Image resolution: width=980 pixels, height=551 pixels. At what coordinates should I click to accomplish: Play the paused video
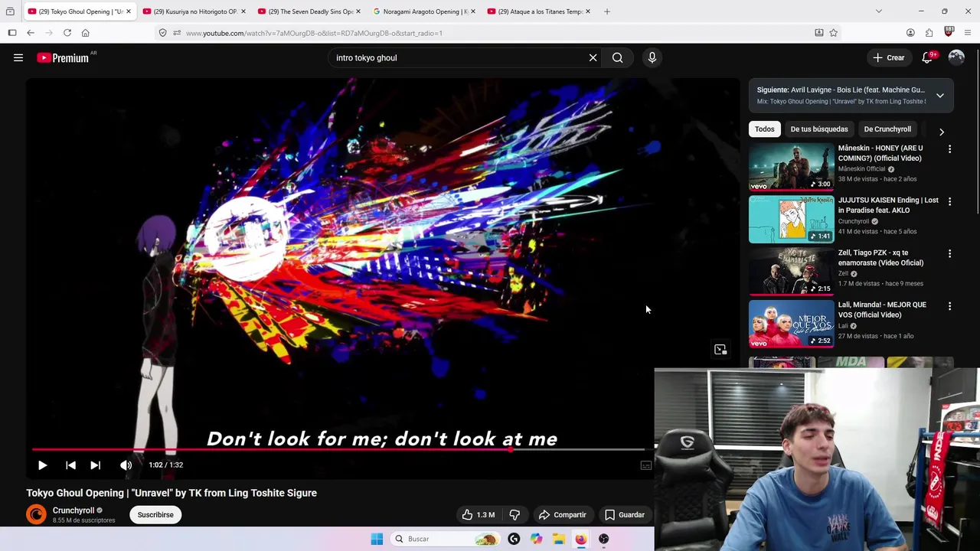pos(42,465)
